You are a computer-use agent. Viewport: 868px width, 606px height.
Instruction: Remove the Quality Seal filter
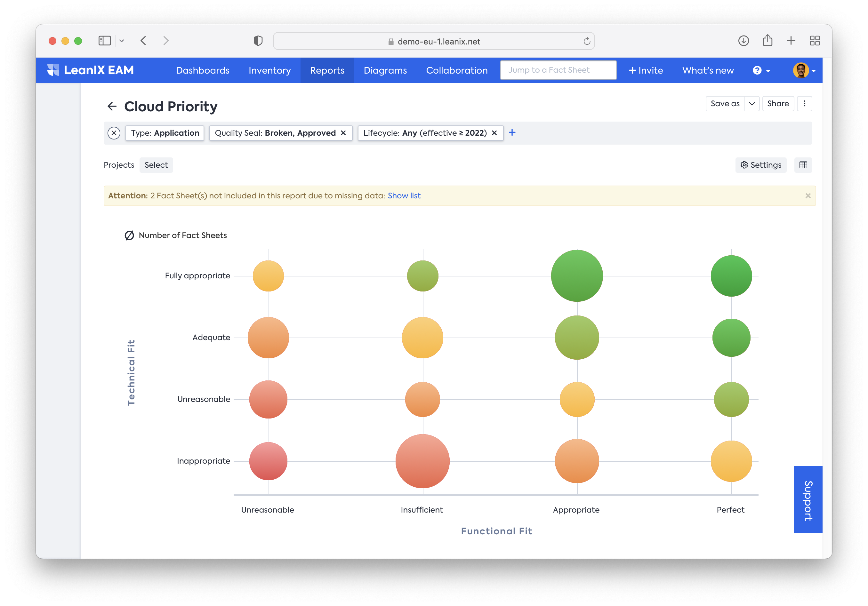pyautogui.click(x=343, y=133)
